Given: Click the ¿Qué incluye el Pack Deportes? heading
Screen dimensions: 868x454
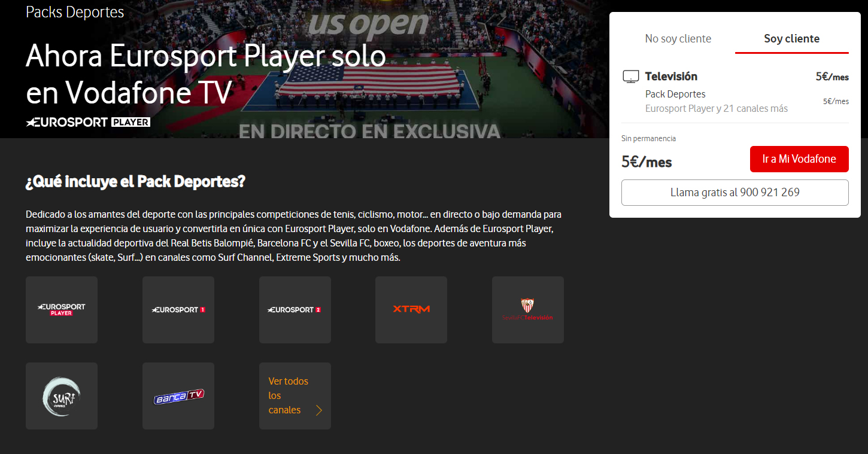Looking at the screenshot, I should coord(135,182).
